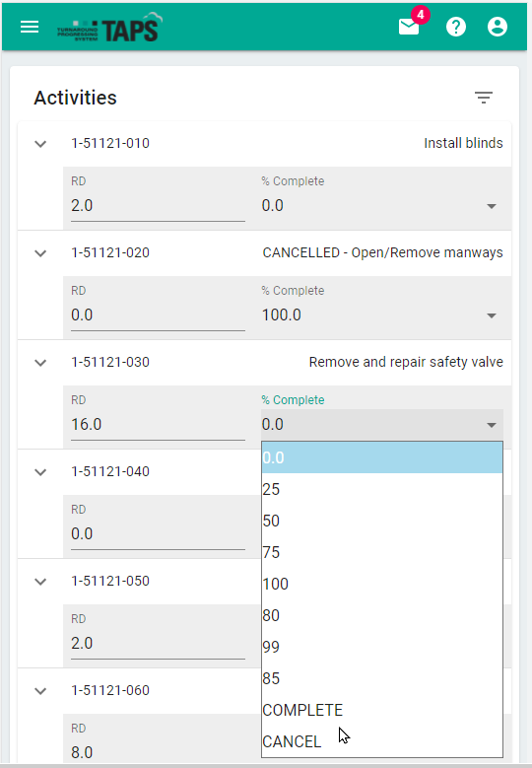The width and height of the screenshot is (532, 768).
Task: Expand activity 1-51121-030 chevron
Action: pos(40,363)
